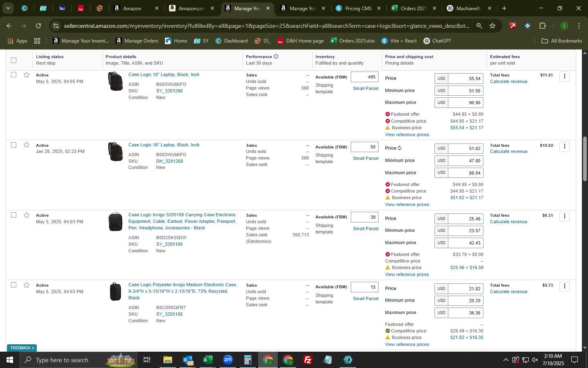Open the browser zoom magnifier icon
Image resolution: width=588 pixels, height=368 pixels.
pyautogui.click(x=479, y=26)
